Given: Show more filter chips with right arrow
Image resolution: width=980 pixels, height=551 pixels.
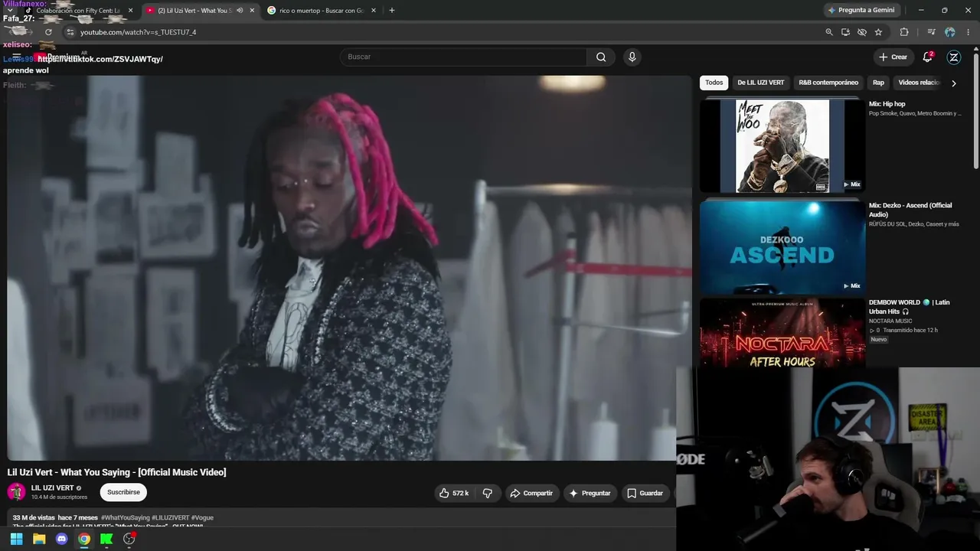Looking at the screenshot, I should [954, 83].
